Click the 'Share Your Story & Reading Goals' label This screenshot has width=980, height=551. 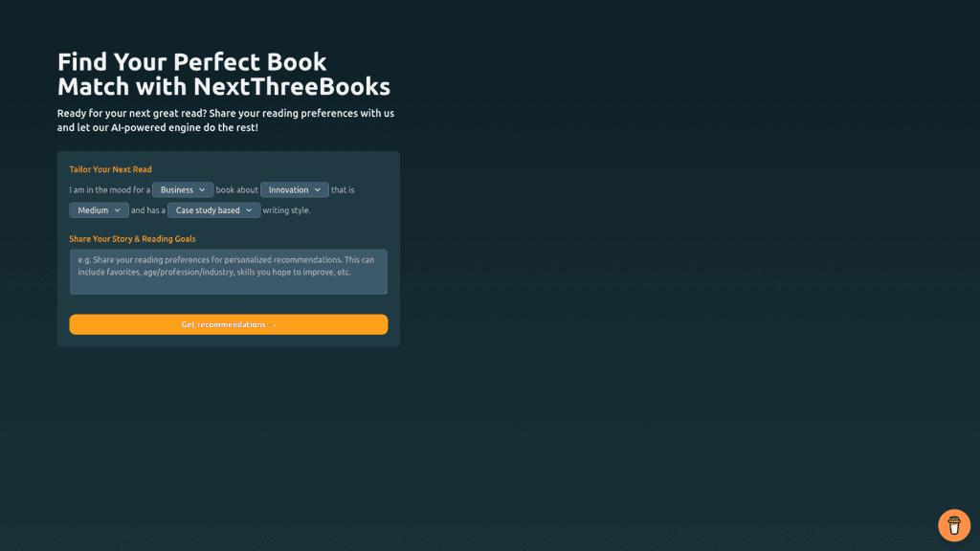pos(132,238)
